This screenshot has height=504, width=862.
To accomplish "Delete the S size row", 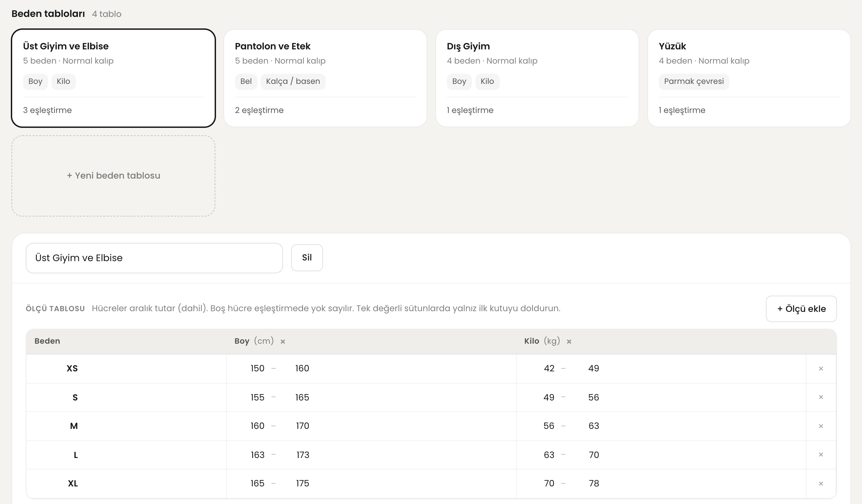I will coord(821,397).
